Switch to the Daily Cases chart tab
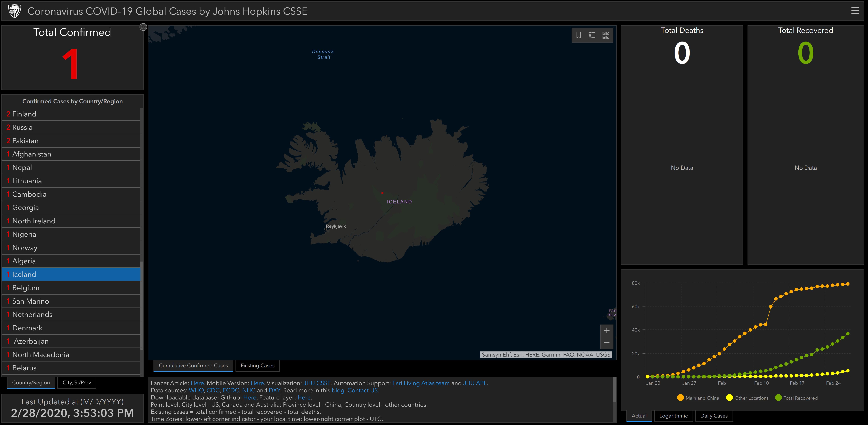Image resolution: width=868 pixels, height=425 pixels. tap(714, 416)
